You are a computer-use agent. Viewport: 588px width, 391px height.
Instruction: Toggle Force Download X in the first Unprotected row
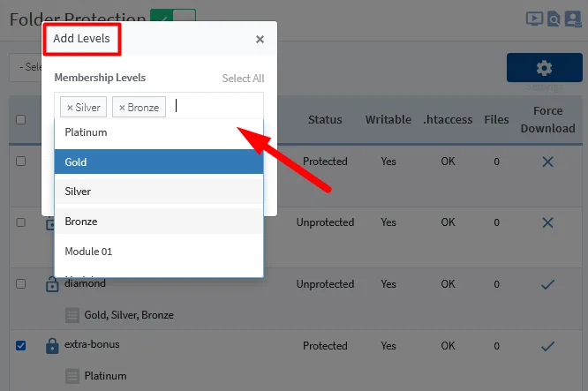coord(547,222)
